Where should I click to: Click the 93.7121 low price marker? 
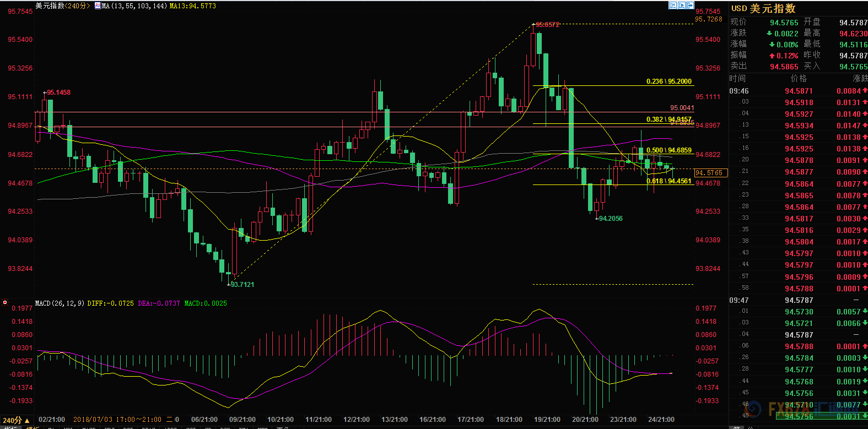coord(242,285)
